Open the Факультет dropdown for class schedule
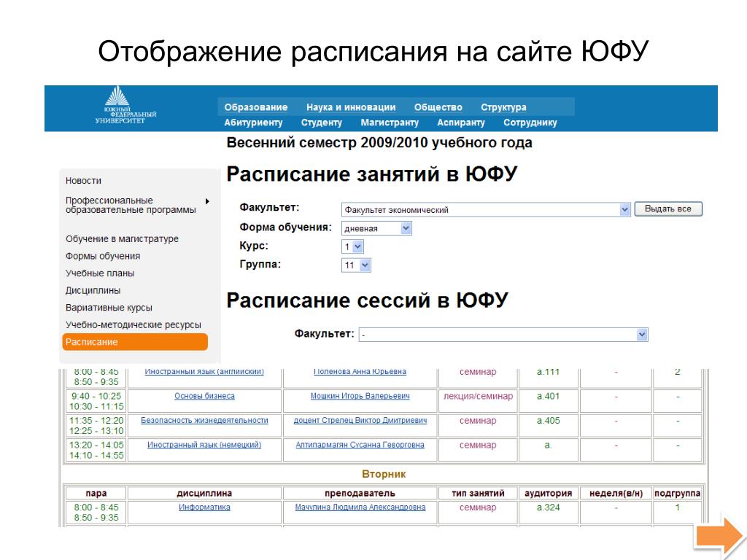Image resolution: width=747 pixels, height=560 pixels. click(x=486, y=209)
